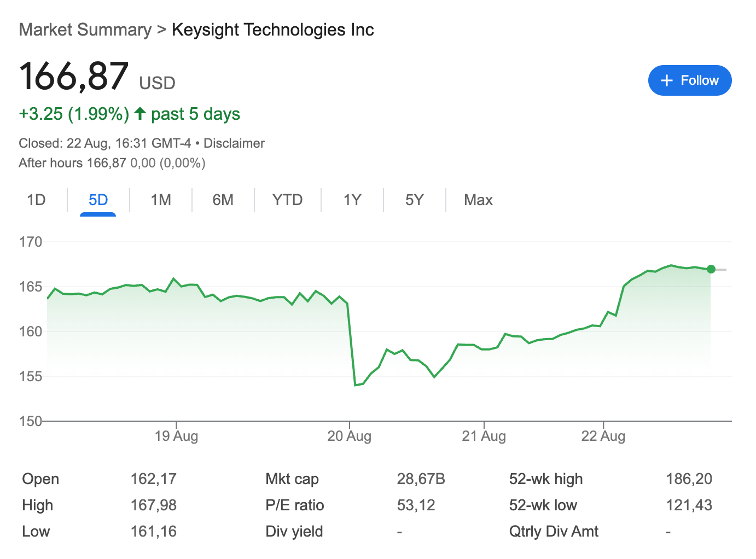
Task: Click the High value 167,98
Action: [154, 505]
